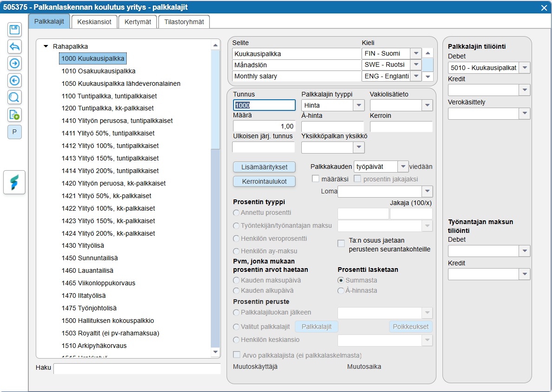Click the Tunnus input field
This screenshot has height=392, width=552.
tap(264, 105)
